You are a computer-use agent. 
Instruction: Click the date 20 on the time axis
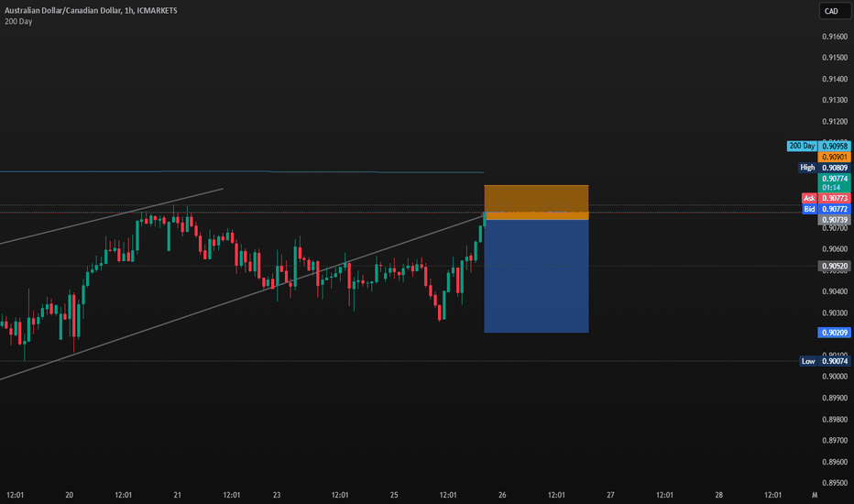point(69,495)
